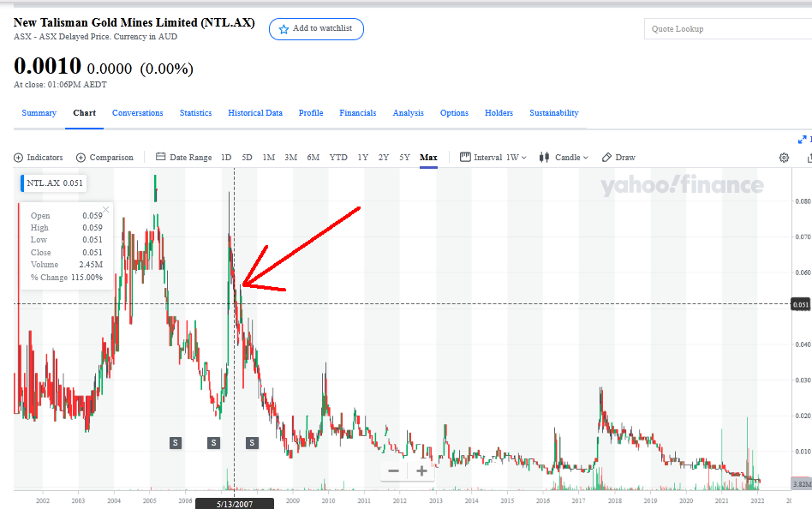Open the Indicators plus icon
Image resolution: width=812 pixels, height=509 pixels.
18,158
